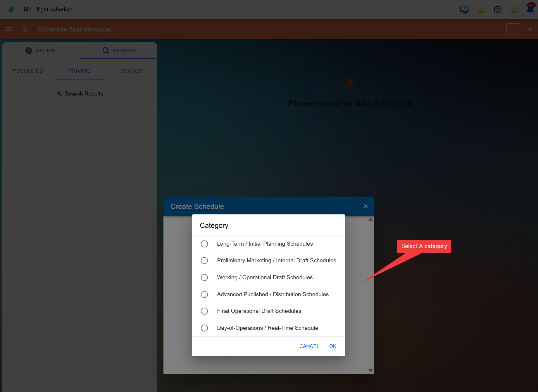Image resolution: width=538 pixels, height=392 pixels.
Task: Open the help question mark icon
Action: (497, 10)
